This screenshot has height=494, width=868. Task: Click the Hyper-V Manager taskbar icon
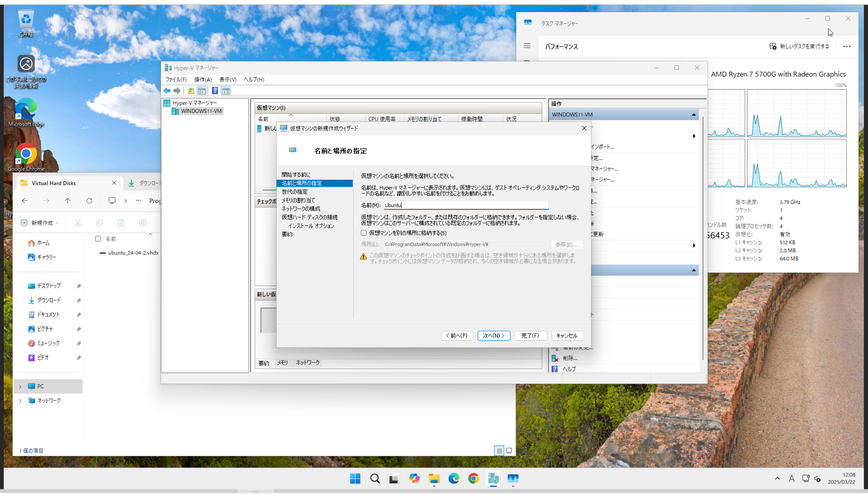point(493,478)
